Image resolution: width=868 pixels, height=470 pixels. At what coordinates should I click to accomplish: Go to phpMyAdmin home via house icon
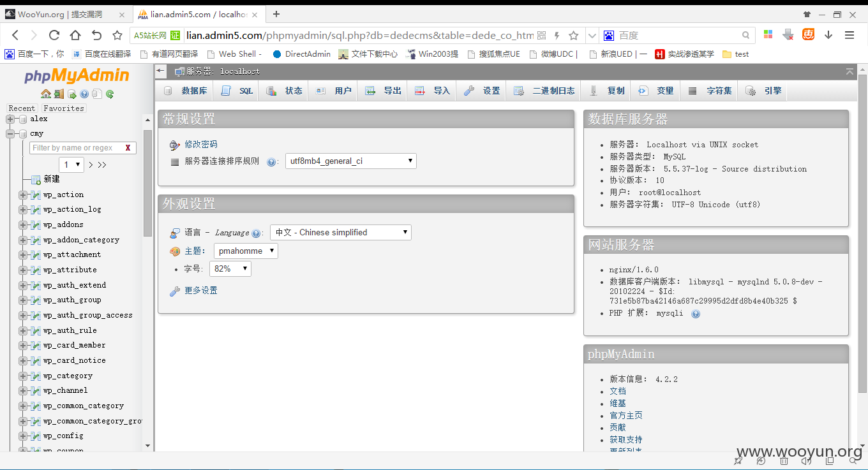(x=46, y=94)
